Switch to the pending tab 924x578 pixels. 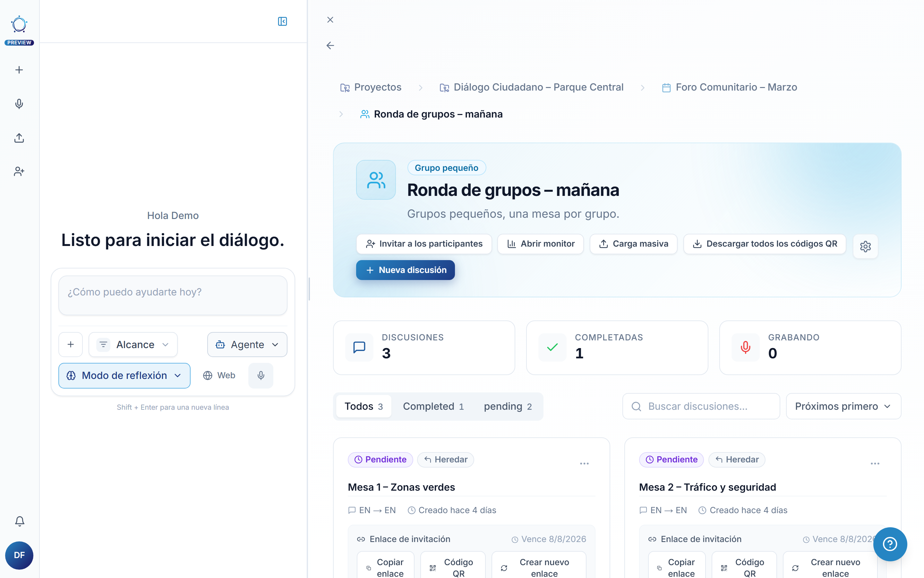click(x=508, y=406)
